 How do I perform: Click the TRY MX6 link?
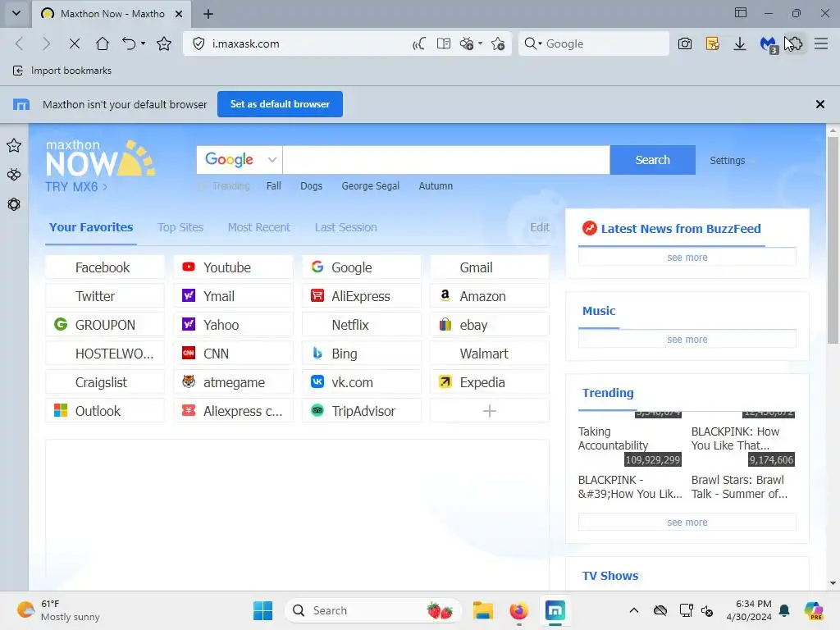coord(75,187)
